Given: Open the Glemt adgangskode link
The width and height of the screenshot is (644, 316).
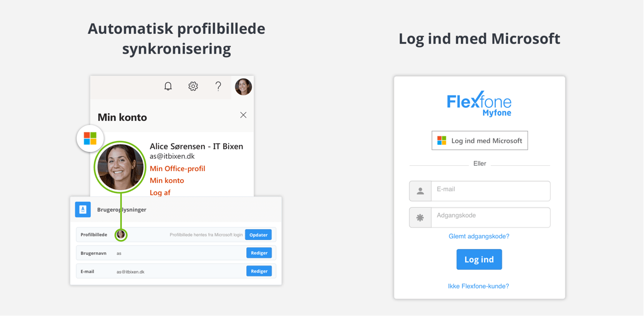Looking at the screenshot, I should (479, 236).
